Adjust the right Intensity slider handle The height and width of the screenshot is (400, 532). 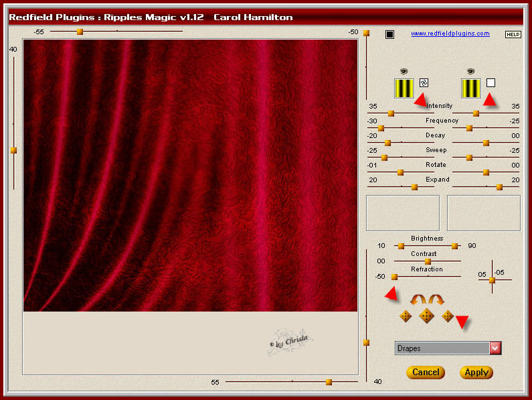coord(476,113)
